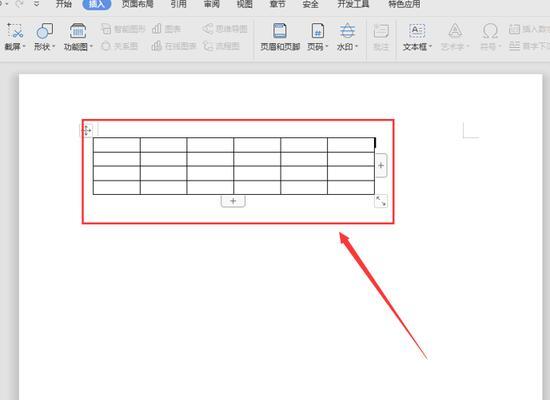The width and height of the screenshot is (550, 400).
Task: Click the 符号 symbol omega icon
Action: tap(490, 31)
